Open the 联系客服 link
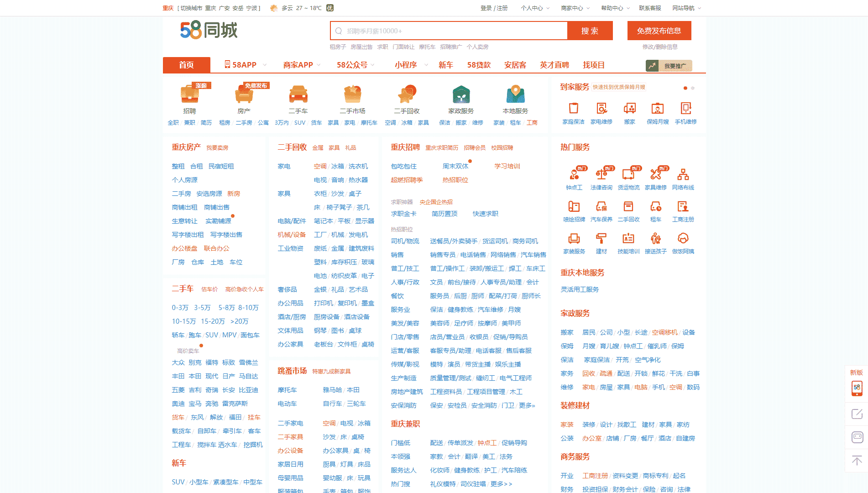Screen dimensions: 868x493 click(650, 8)
